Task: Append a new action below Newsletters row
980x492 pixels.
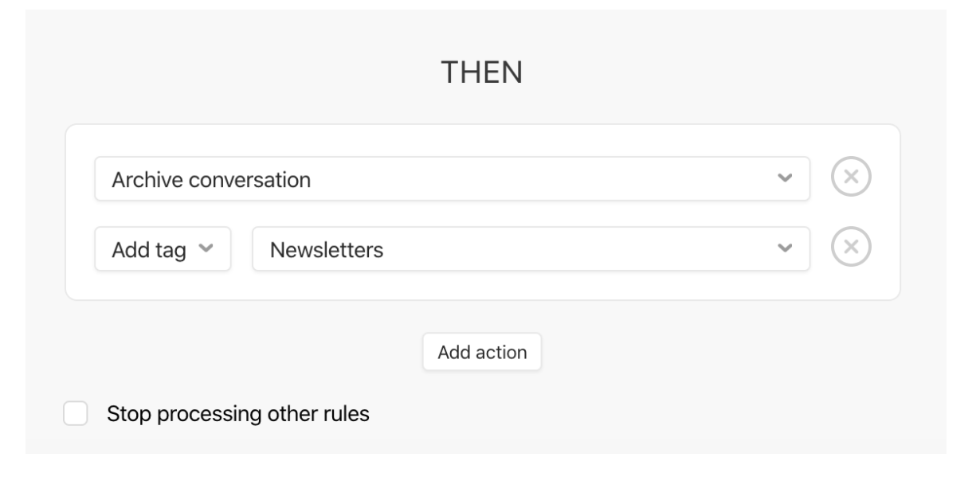Action: point(482,352)
